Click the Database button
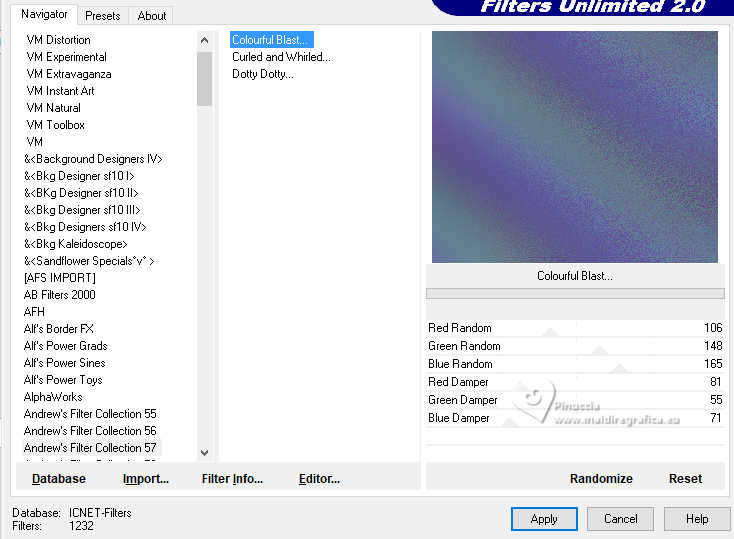This screenshot has width=734, height=539. [59, 479]
